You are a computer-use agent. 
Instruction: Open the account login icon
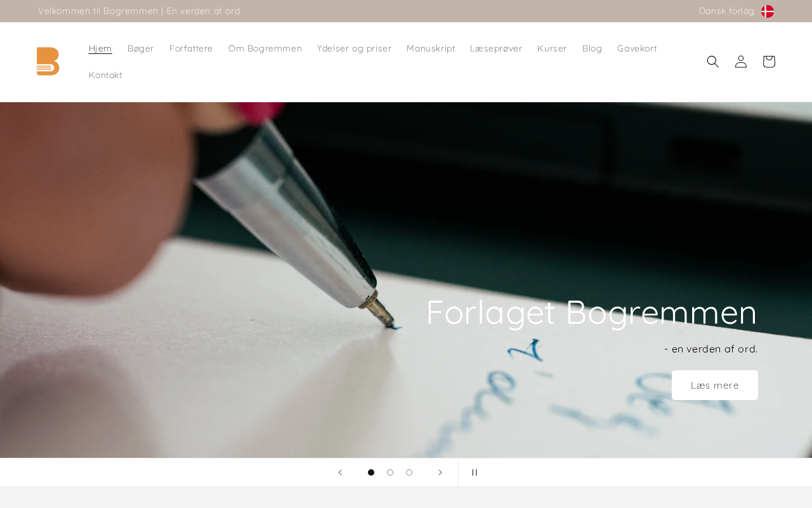pos(741,62)
